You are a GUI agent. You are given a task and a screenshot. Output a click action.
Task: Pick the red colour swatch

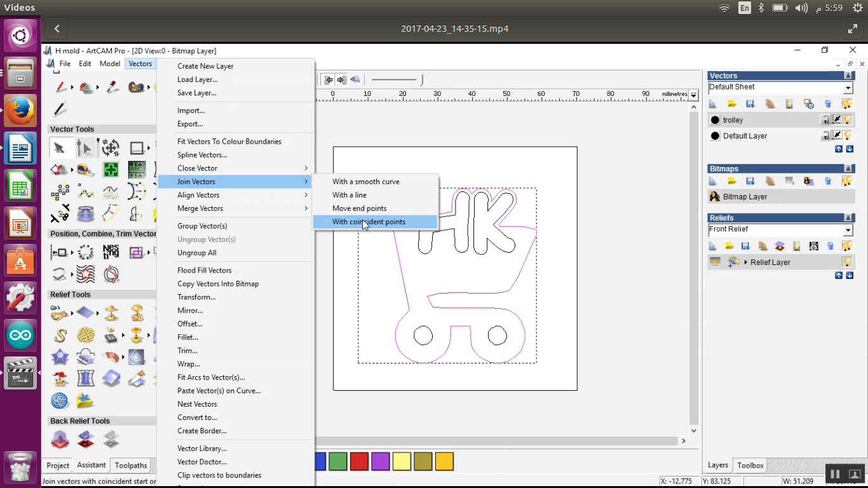pyautogui.click(x=359, y=461)
